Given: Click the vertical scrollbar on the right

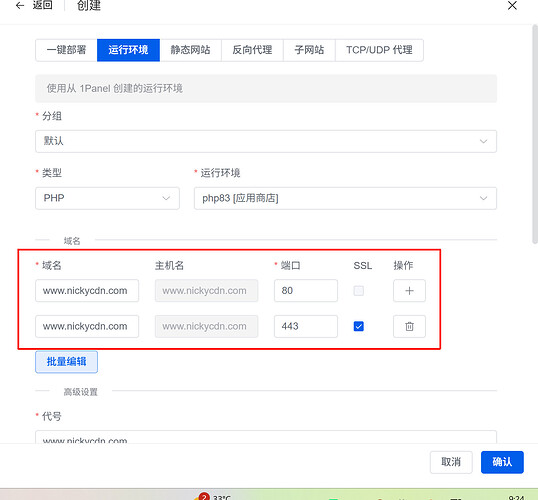Looking at the screenshot, I should [535, 134].
